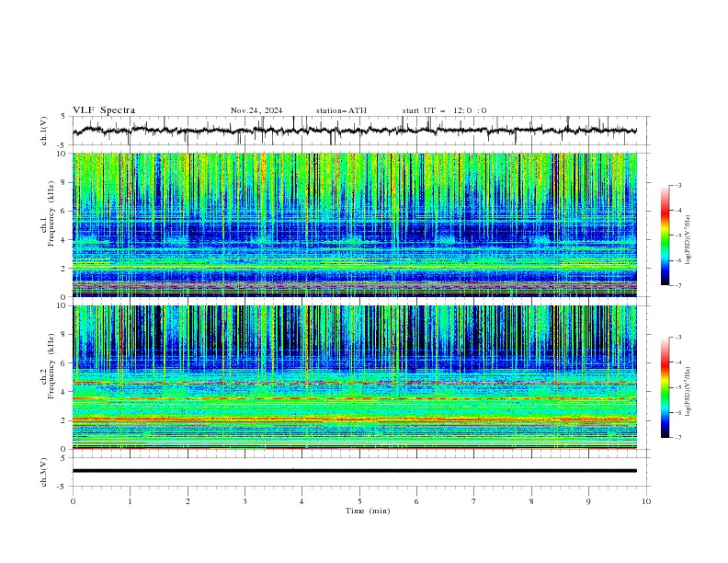Click time axis tick label "5"
728x563 pixels.
[x=359, y=501]
